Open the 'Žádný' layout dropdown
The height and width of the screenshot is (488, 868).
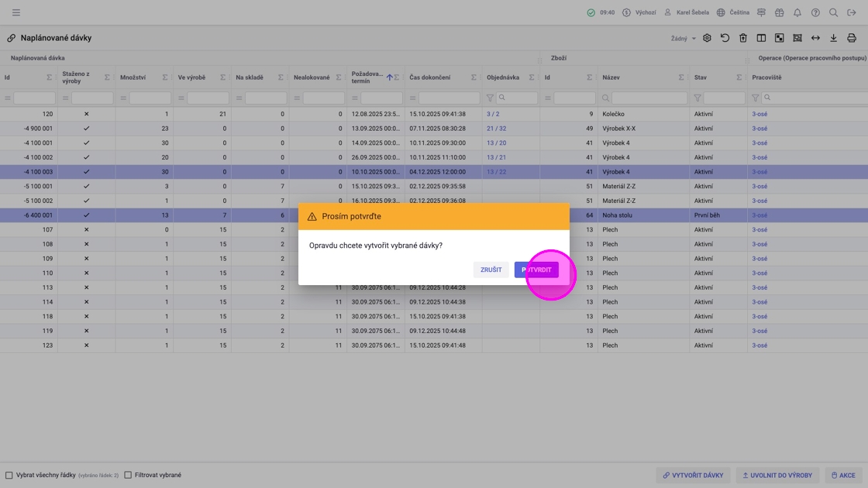[683, 39]
